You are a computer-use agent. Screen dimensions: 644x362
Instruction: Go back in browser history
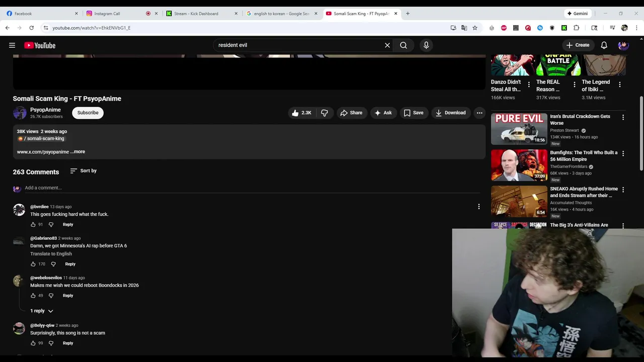8,28
